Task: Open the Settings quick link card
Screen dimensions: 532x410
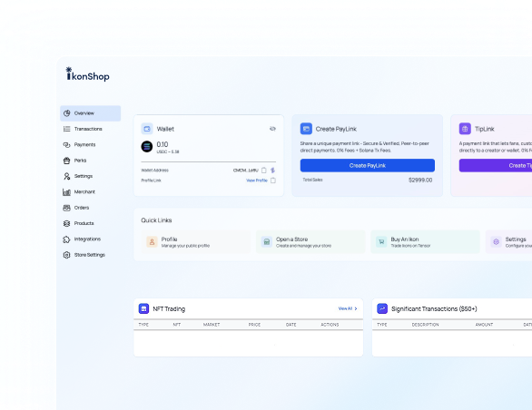Action: point(508,242)
